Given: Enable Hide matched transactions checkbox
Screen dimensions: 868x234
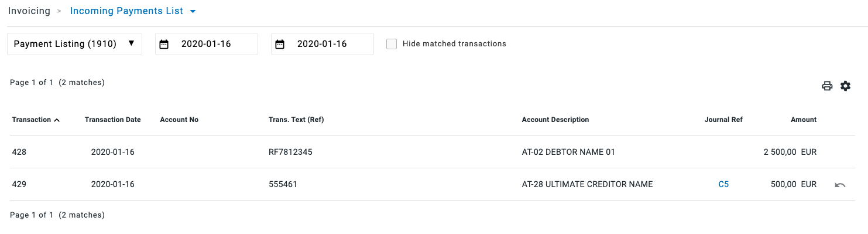Looking at the screenshot, I should 392,44.
